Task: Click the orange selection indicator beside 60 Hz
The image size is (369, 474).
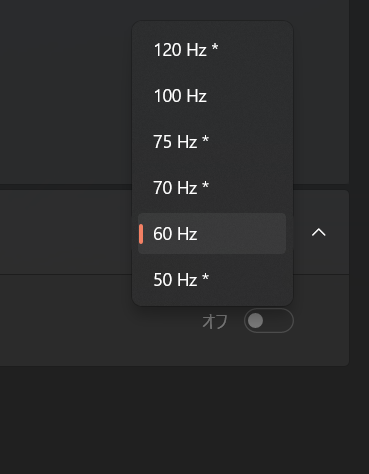Action: point(141,234)
